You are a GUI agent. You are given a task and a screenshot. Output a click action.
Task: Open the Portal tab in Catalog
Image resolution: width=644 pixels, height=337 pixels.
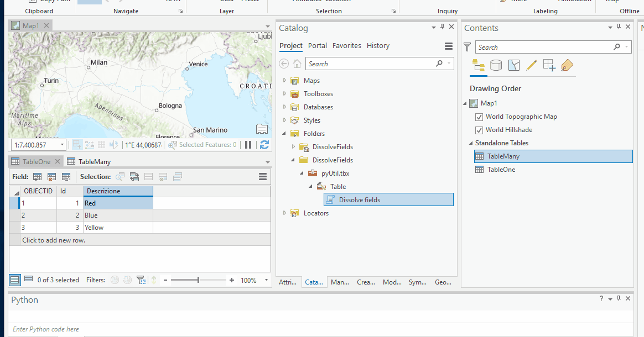[318, 45]
